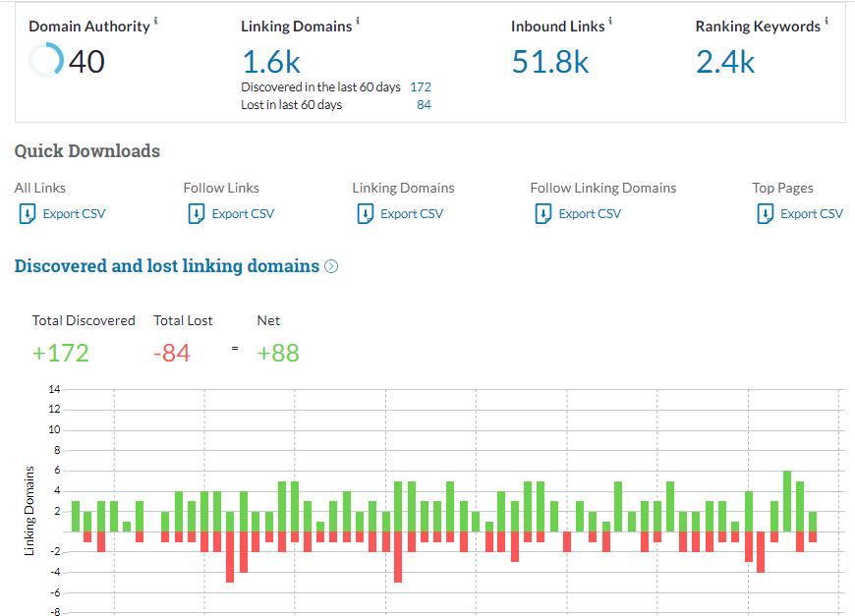Click the Follow Links download icon
The image size is (855, 616).
pyautogui.click(x=195, y=213)
